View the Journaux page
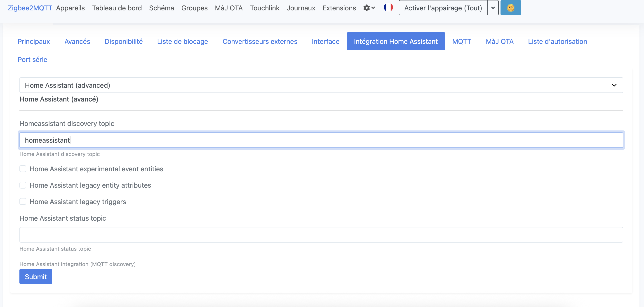Screen dimensions: 644x307 [301, 8]
